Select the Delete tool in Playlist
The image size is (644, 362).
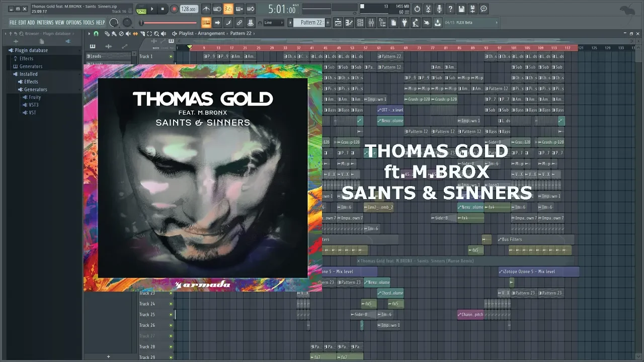[x=121, y=34]
